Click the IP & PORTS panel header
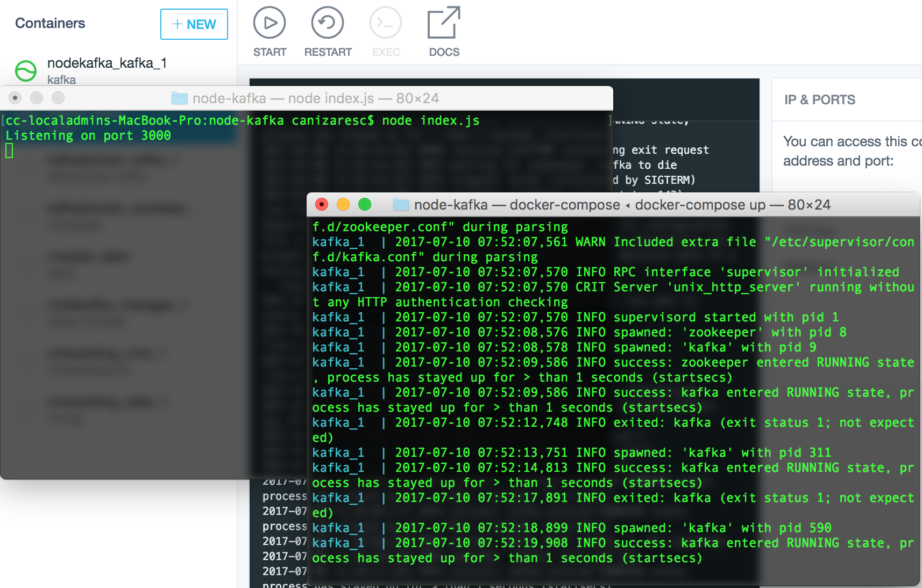Screen dimensions: 922x588 [x=820, y=99]
